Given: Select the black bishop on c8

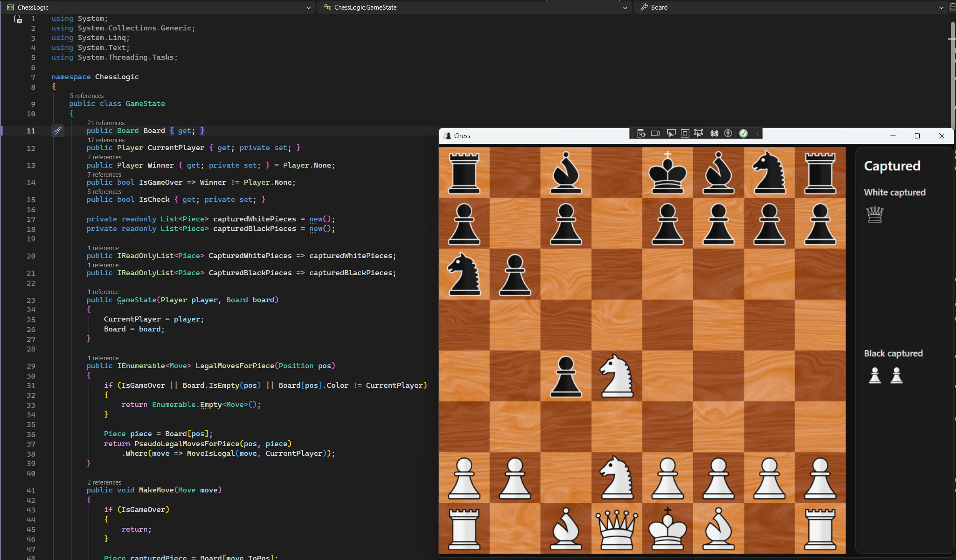Looking at the screenshot, I should pyautogui.click(x=566, y=173).
